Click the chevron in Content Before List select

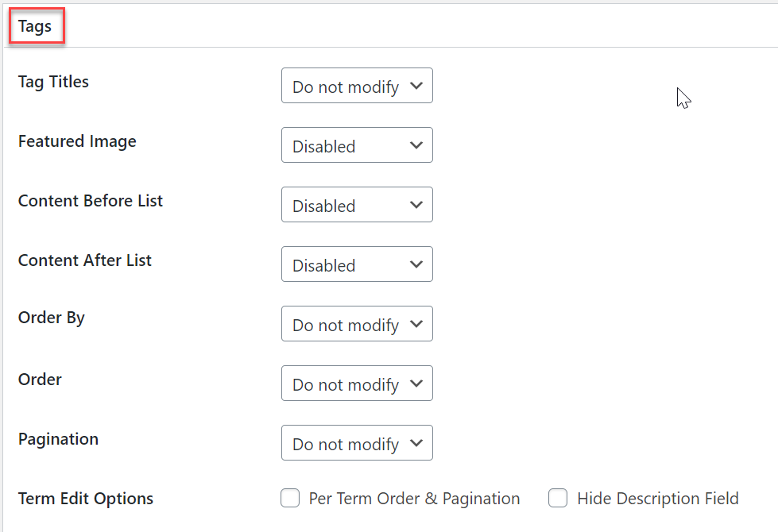pos(416,205)
